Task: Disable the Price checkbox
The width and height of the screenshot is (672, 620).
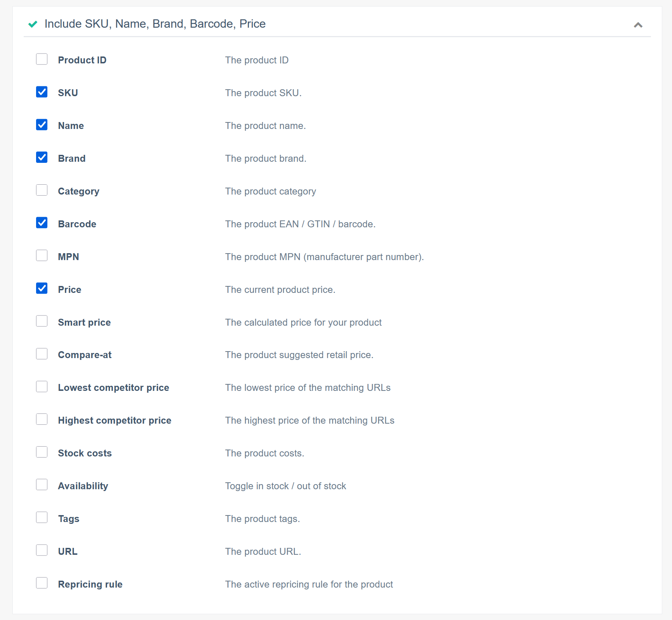Action: pos(42,288)
